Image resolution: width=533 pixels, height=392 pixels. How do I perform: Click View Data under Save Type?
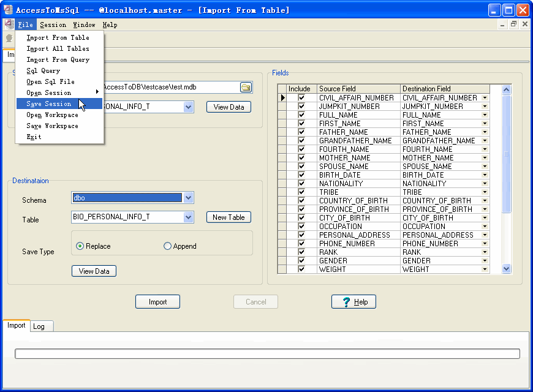click(94, 271)
